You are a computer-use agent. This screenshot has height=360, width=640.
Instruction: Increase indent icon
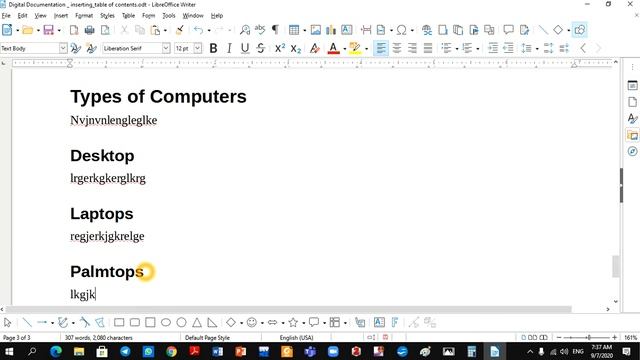pos(493,48)
